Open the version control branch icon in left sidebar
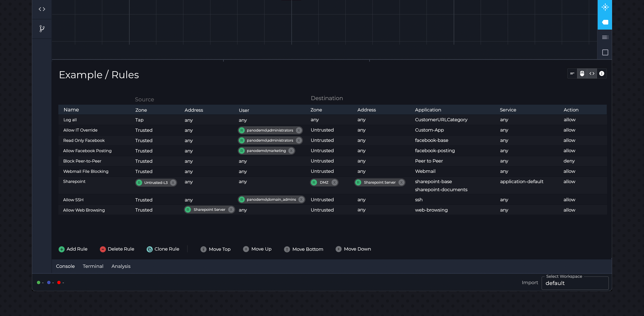Screen dimensions: 644x316 point(42,28)
